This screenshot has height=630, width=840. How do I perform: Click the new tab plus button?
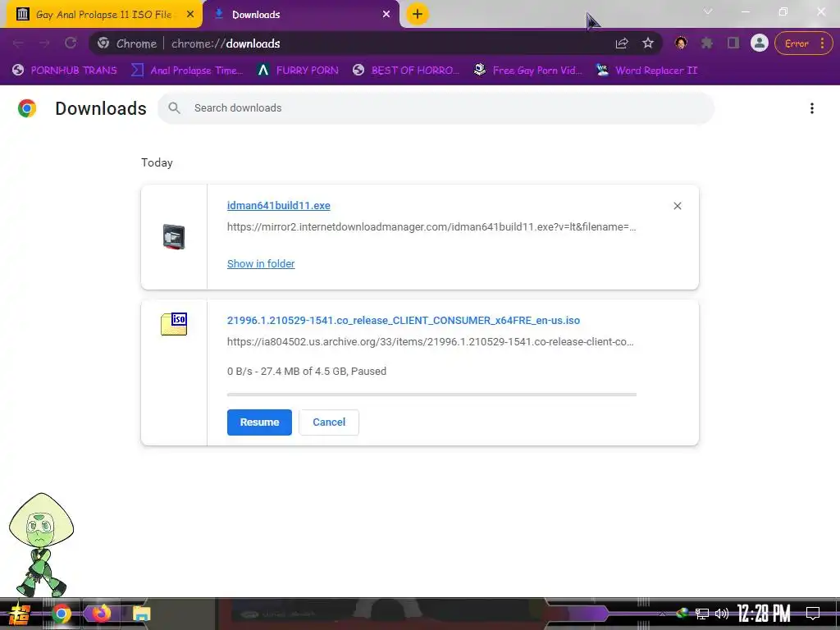(x=418, y=14)
